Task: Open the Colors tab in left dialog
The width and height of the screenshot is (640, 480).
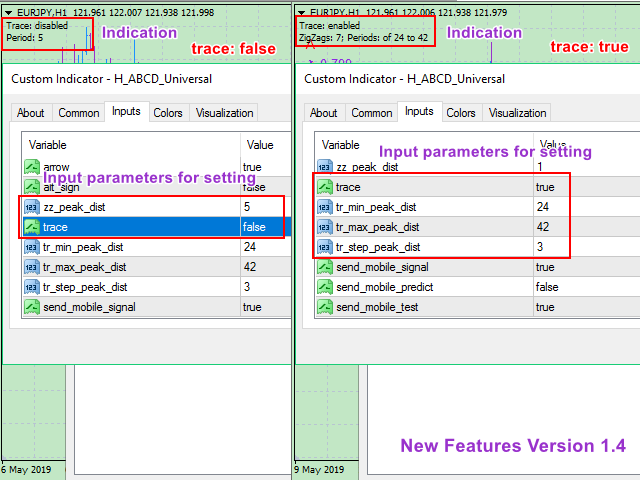Action: tap(168, 113)
